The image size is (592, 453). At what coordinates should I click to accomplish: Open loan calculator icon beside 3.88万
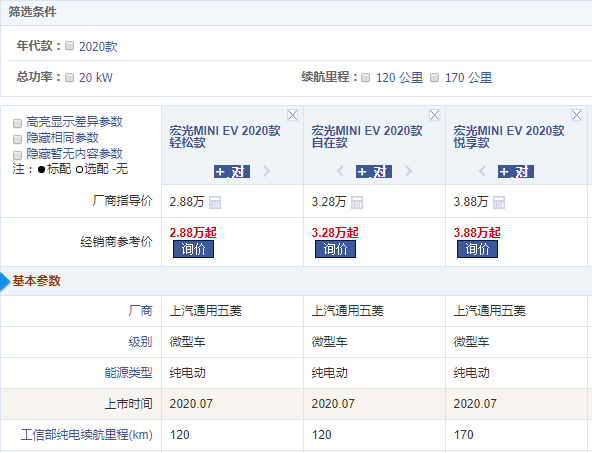click(x=499, y=202)
